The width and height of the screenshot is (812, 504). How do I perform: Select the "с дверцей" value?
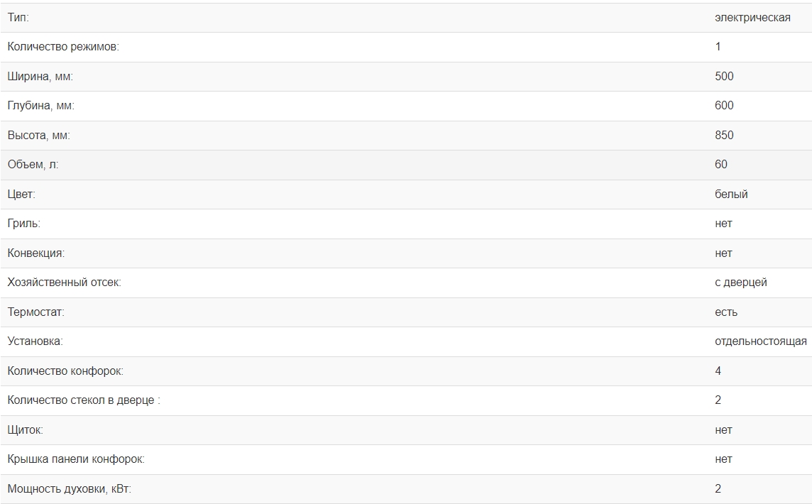[x=740, y=283]
